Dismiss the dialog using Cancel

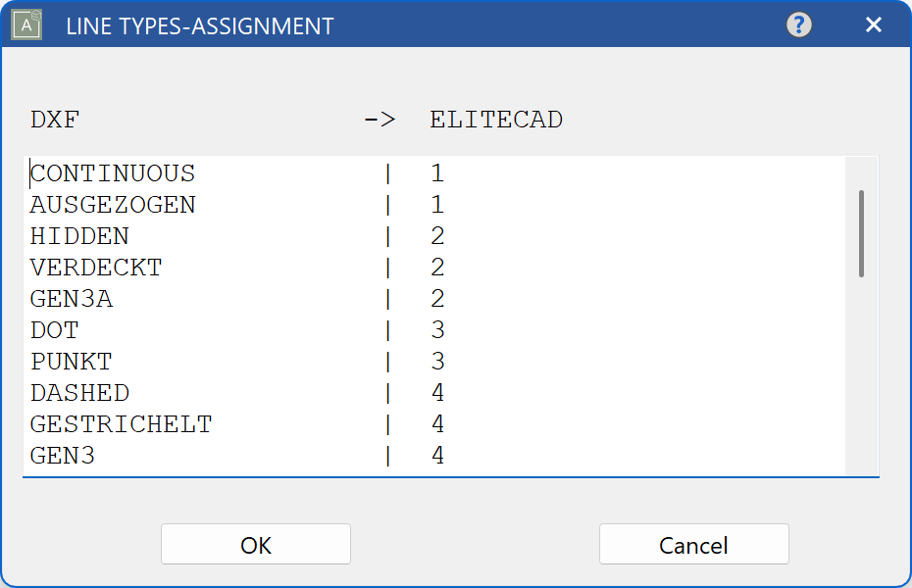(693, 544)
